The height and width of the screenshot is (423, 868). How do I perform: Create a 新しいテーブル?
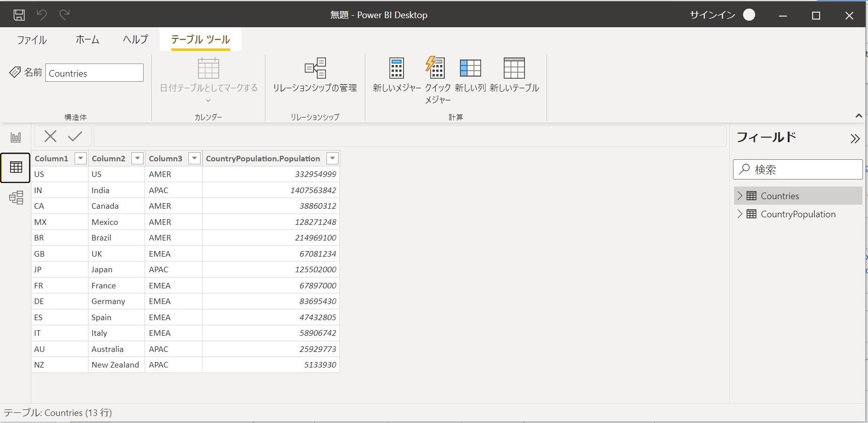pos(514,76)
